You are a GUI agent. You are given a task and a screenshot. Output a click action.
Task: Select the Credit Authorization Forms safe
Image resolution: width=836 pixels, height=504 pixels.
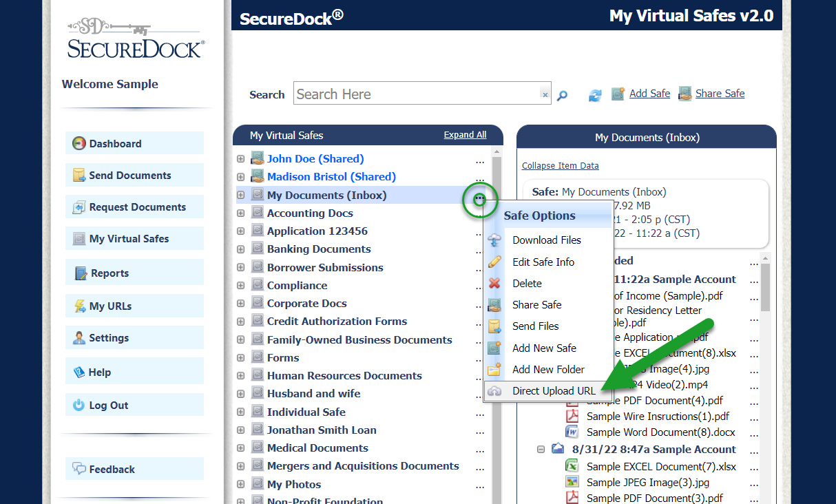(x=337, y=321)
